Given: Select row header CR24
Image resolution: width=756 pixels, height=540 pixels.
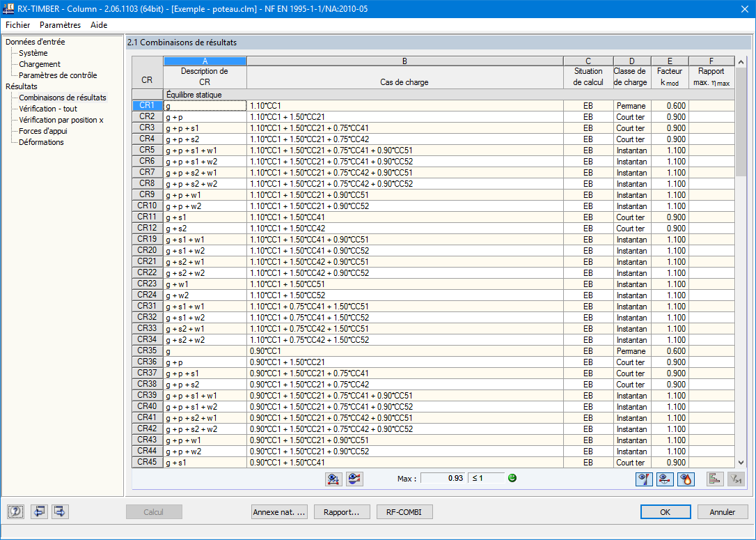Looking at the screenshot, I should [x=148, y=295].
